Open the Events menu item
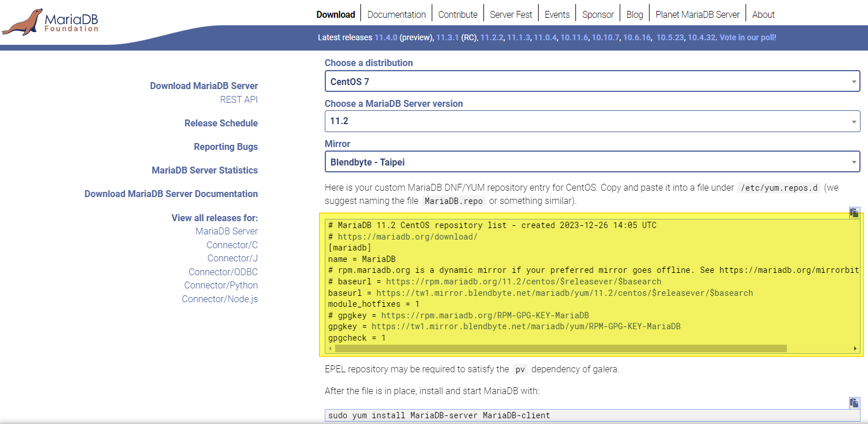 [557, 14]
